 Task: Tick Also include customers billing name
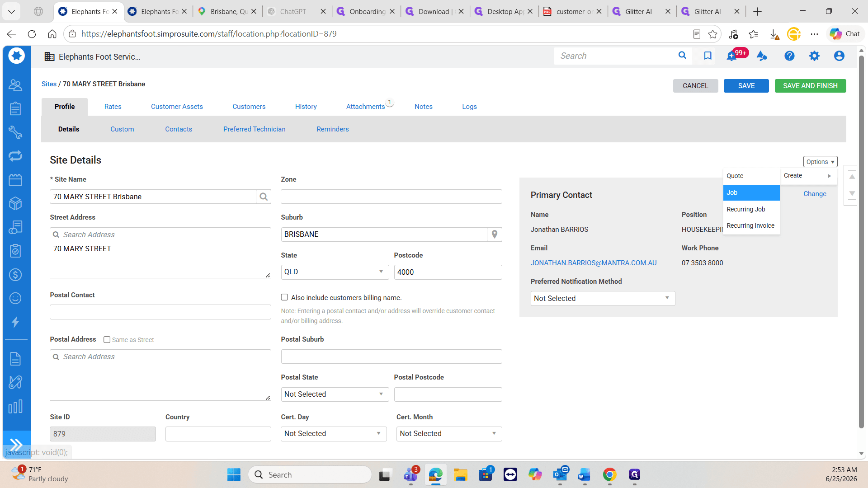(x=284, y=297)
